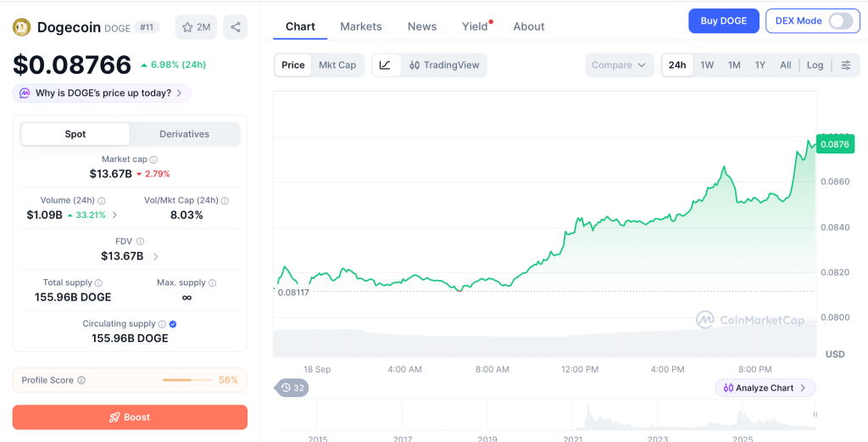Image resolution: width=868 pixels, height=442 pixels.
Task: Select the Derivatives segment
Action: (x=184, y=134)
